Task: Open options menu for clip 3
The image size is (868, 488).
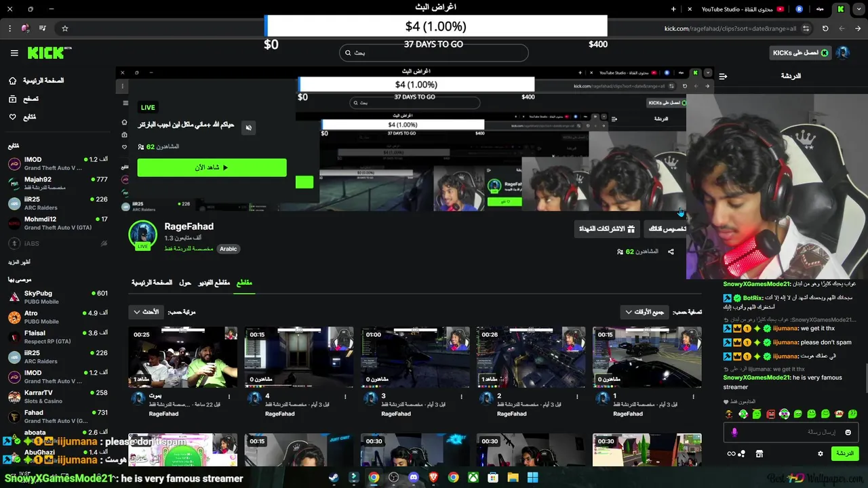Action: pyautogui.click(x=461, y=396)
